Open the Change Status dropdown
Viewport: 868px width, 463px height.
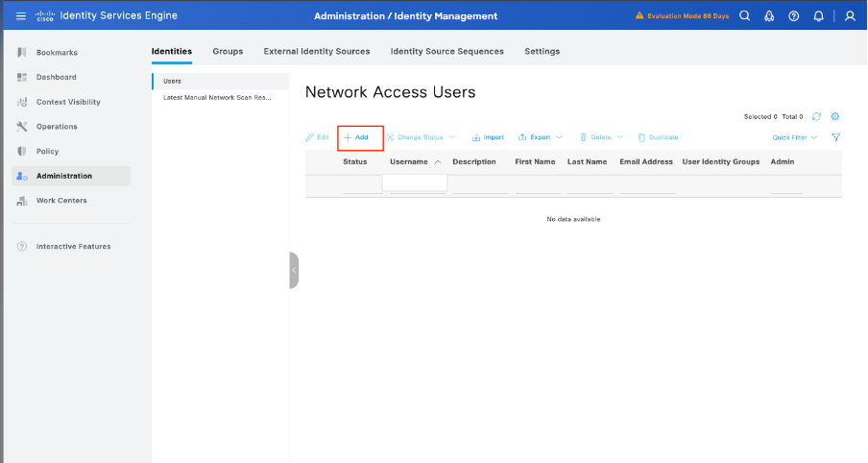(421, 137)
